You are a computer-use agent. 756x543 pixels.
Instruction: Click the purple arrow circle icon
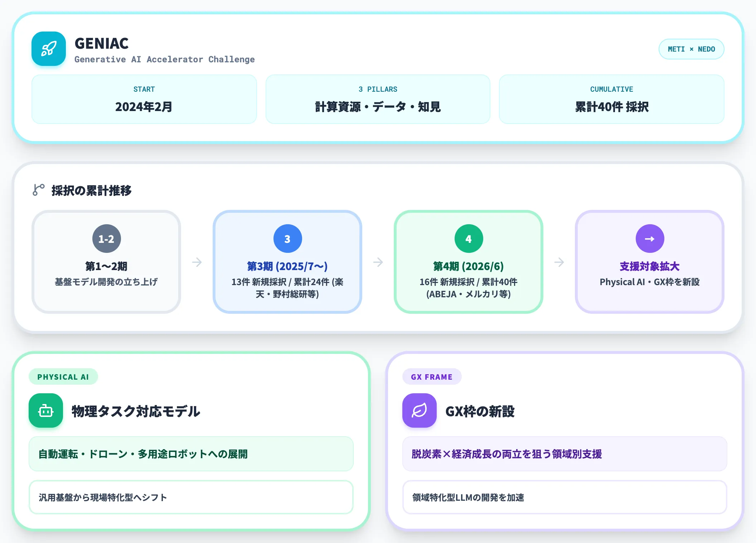650,239
